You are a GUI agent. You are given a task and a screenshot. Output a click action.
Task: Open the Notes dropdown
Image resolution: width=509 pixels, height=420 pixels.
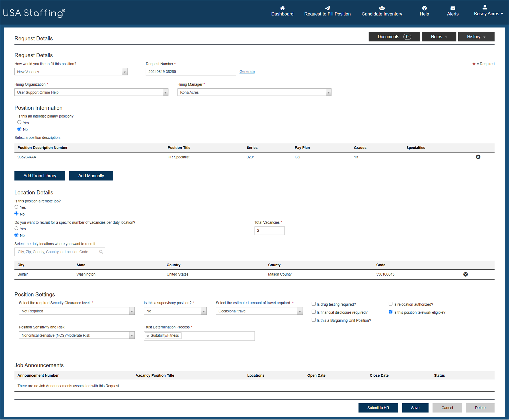coord(439,37)
